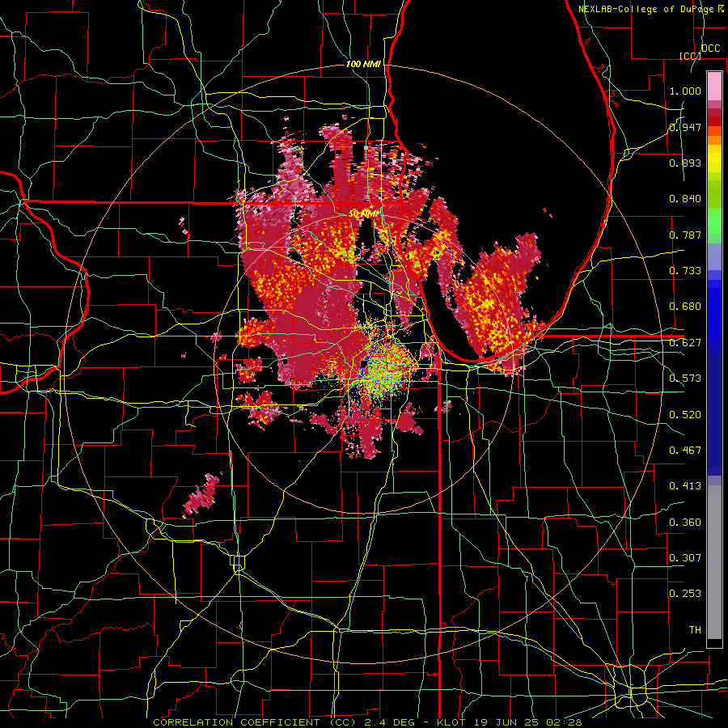This screenshot has height=728, width=728.
Task: Click the light pink top color bar segment
Action: pos(714,86)
